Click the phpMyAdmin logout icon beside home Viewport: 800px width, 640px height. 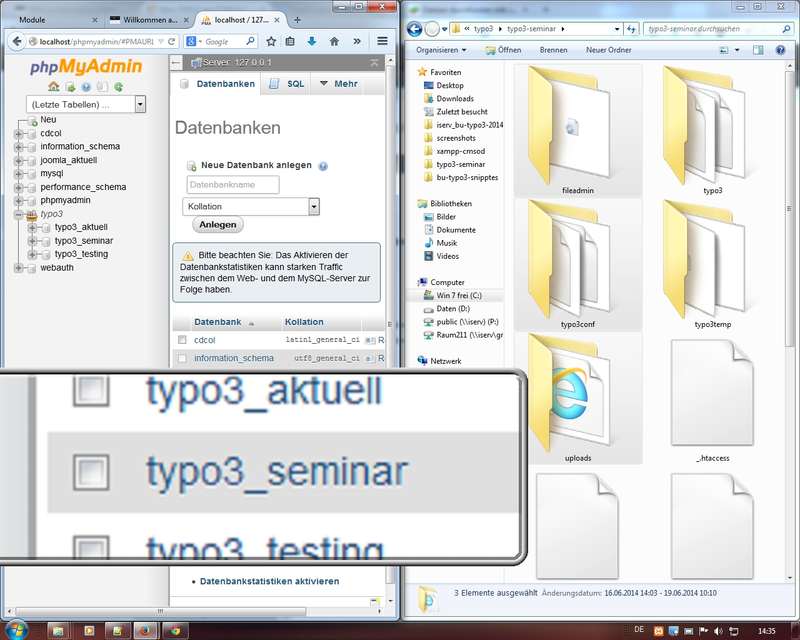(x=70, y=87)
